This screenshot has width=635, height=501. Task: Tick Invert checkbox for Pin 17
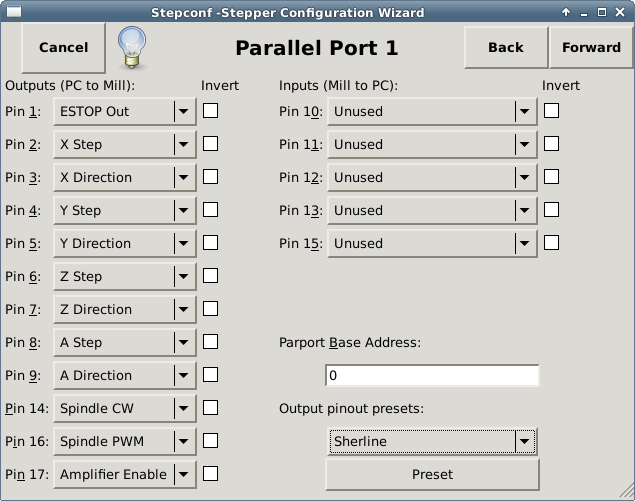[211, 474]
